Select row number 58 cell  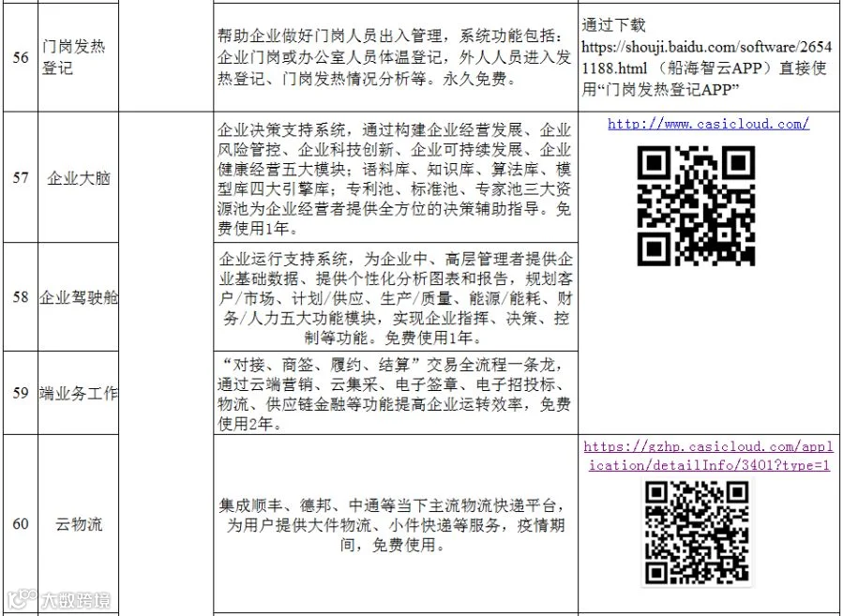pos(21,296)
